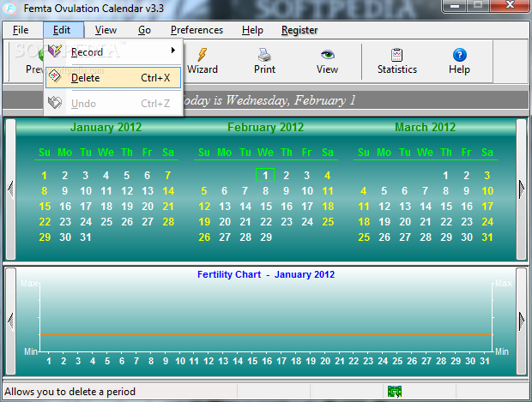Screen dimensions: 532x402
Task: Expand the Record submenu arrow
Action: 173,51
